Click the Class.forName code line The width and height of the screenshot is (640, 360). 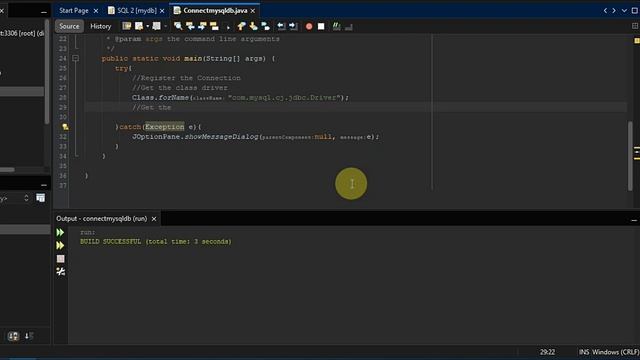coord(240,98)
